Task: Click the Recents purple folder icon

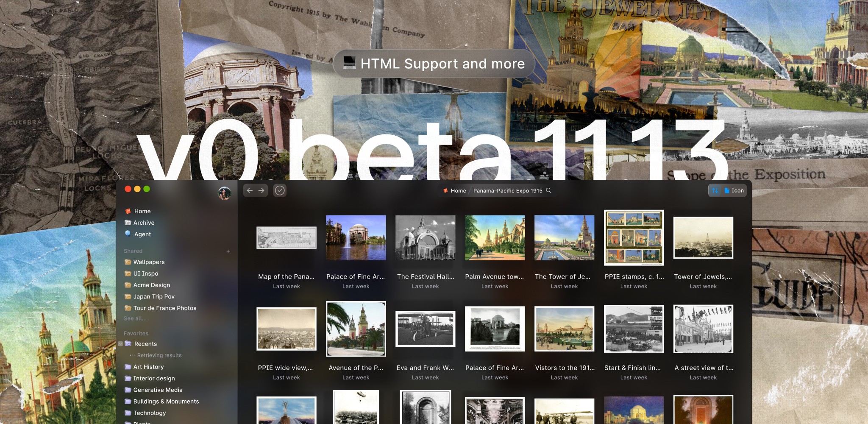Action: [128, 344]
